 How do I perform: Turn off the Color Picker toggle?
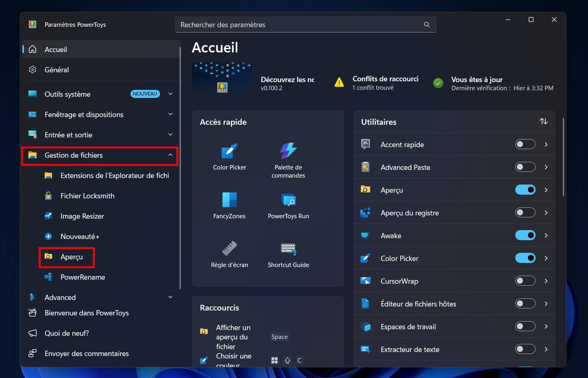[525, 258]
